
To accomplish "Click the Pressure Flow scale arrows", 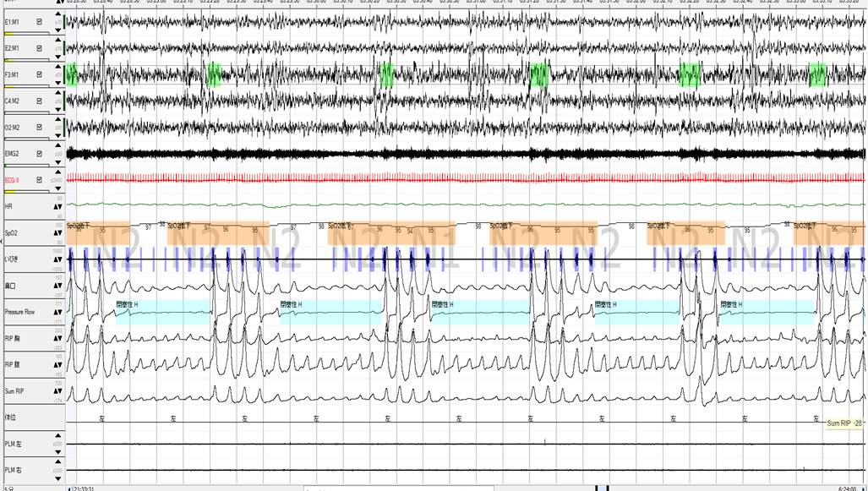I will (57, 312).
